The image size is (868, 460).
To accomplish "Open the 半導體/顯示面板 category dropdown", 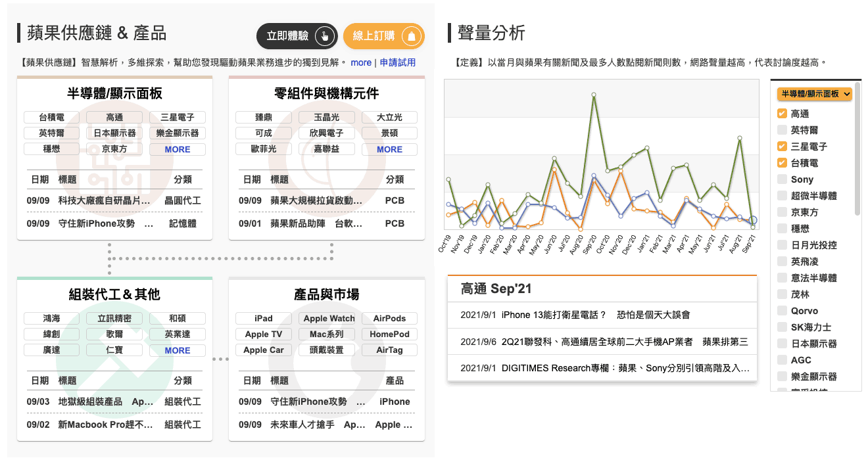I will pyautogui.click(x=814, y=94).
